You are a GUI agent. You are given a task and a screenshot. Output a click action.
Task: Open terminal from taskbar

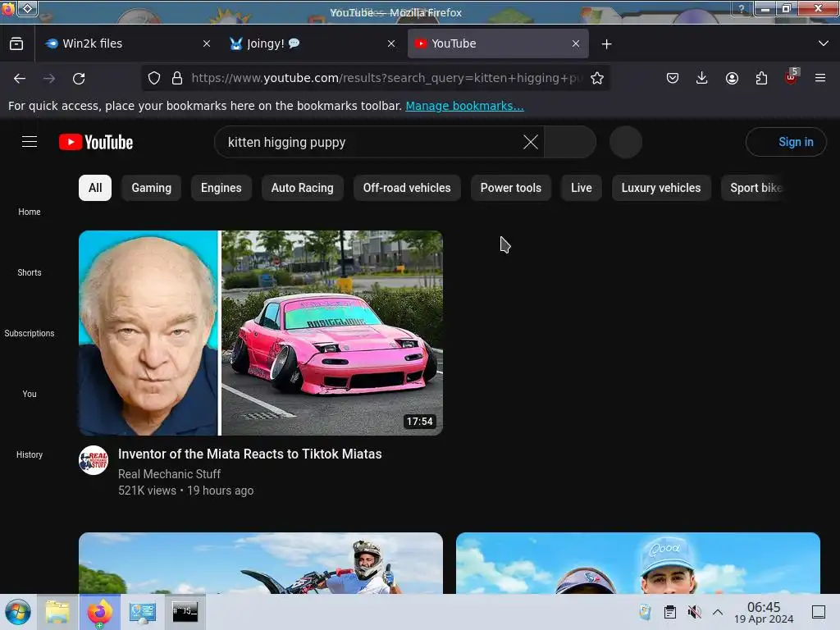coord(185,612)
